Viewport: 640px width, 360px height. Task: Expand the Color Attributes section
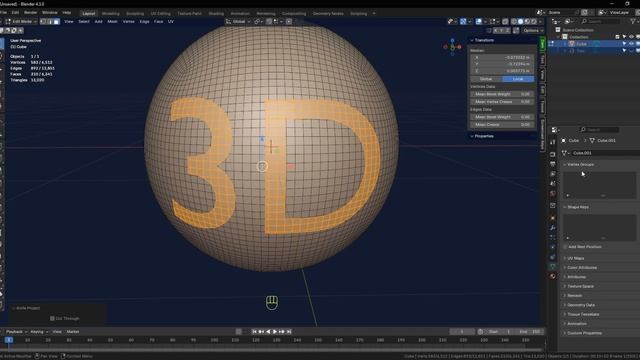[582, 268]
